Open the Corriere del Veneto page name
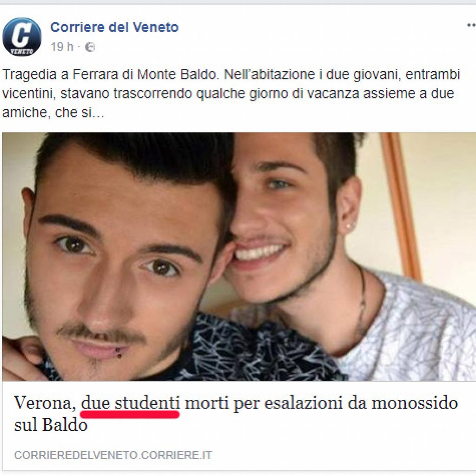 (x=114, y=27)
